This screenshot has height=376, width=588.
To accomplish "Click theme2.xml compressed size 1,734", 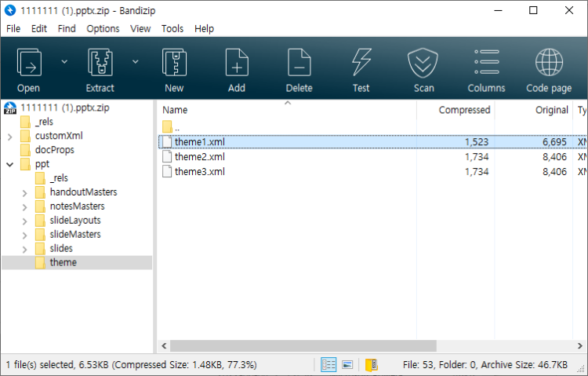I will 477,157.
